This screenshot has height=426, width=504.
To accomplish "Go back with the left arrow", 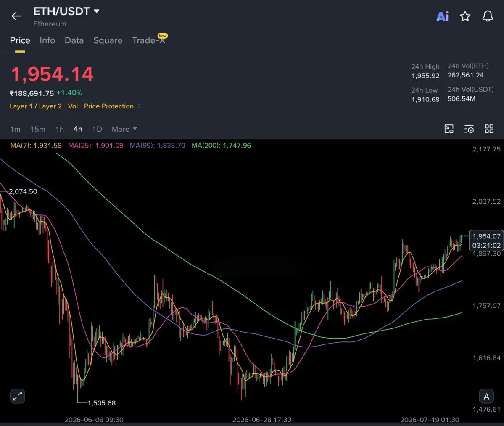I will pos(16,16).
